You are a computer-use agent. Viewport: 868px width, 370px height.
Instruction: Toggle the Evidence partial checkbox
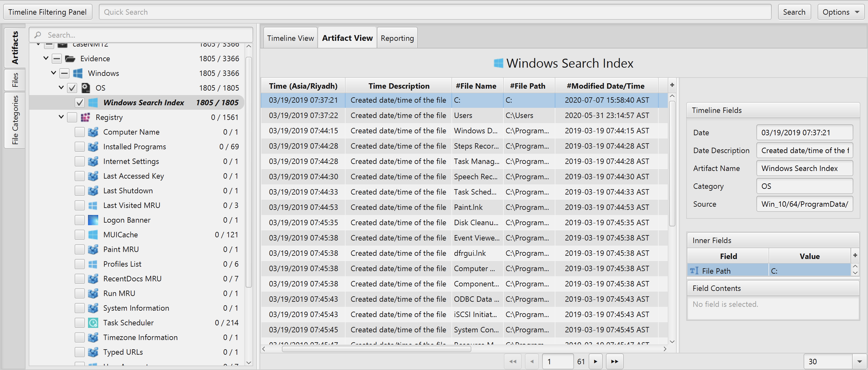point(57,59)
